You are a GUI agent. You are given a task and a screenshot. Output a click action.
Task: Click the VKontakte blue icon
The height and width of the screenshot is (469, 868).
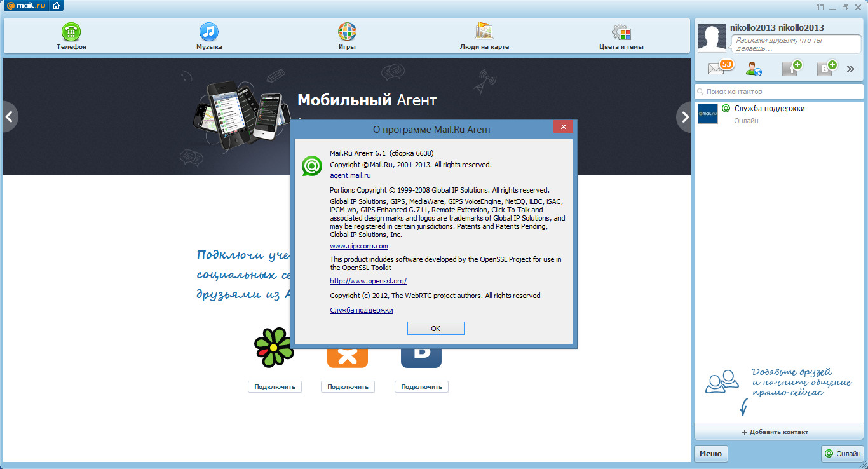[421, 358]
